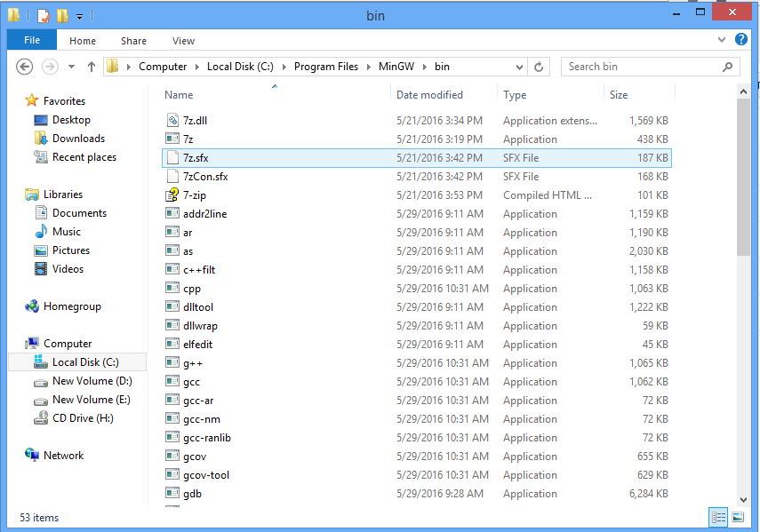Screen dimensions: 760x532
Task: Sort by the Name column header
Action: [x=179, y=95]
